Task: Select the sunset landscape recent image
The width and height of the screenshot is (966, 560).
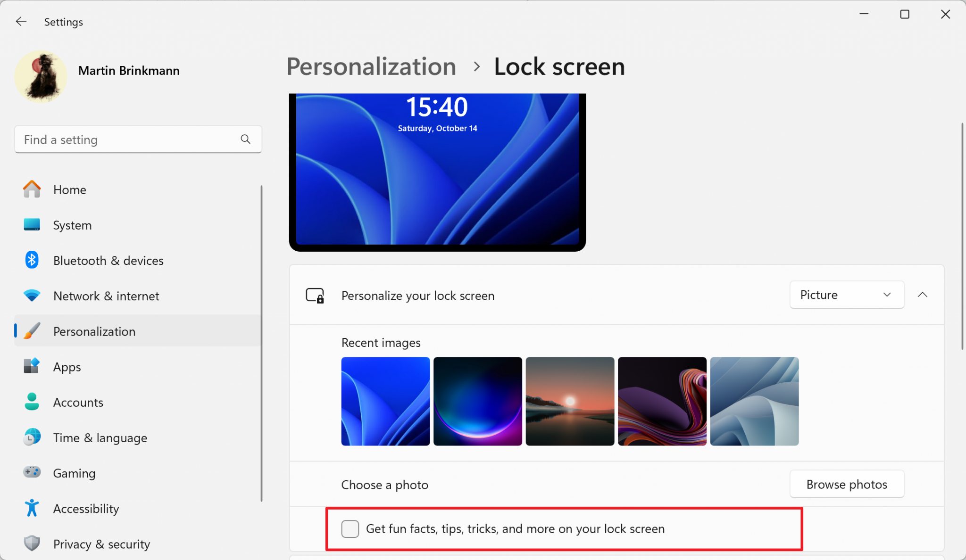Action: 570,401
